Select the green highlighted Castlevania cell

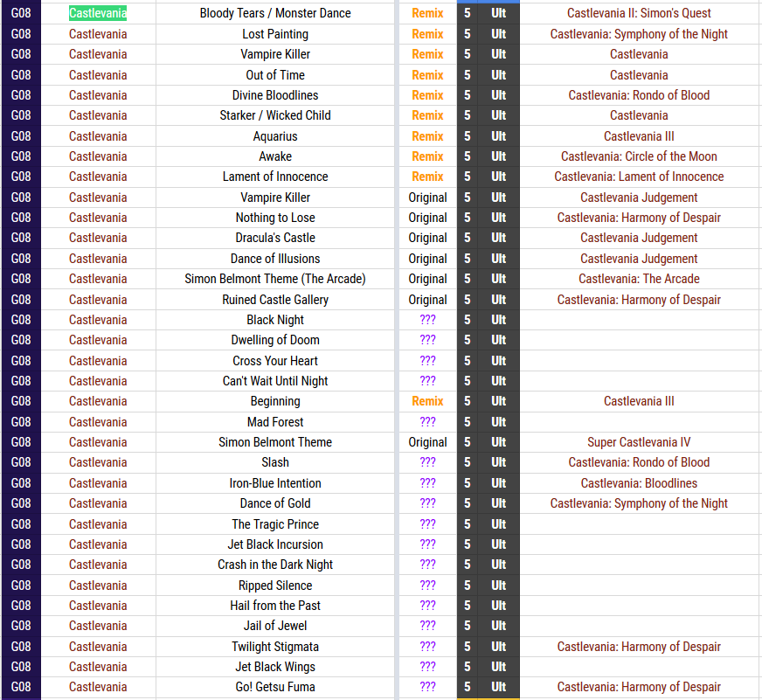98,13
